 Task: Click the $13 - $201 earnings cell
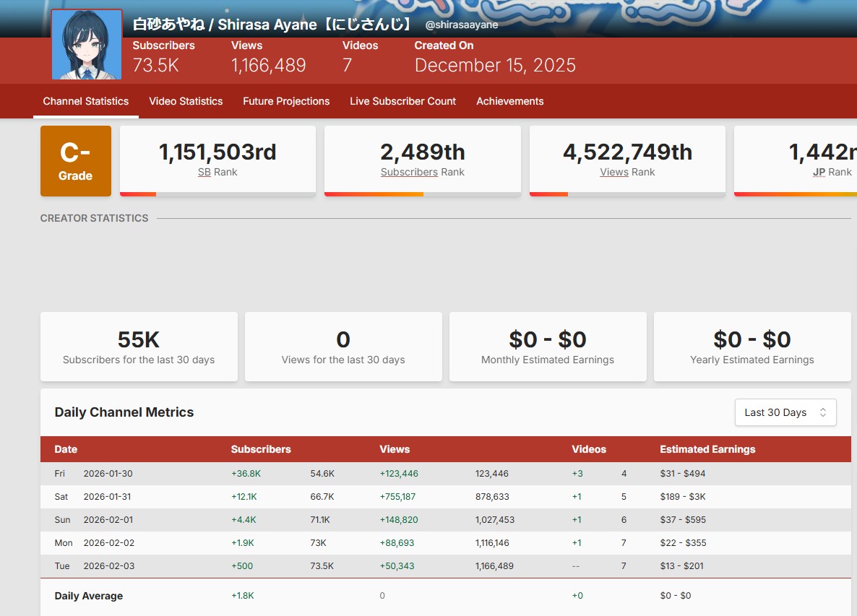tap(681, 565)
